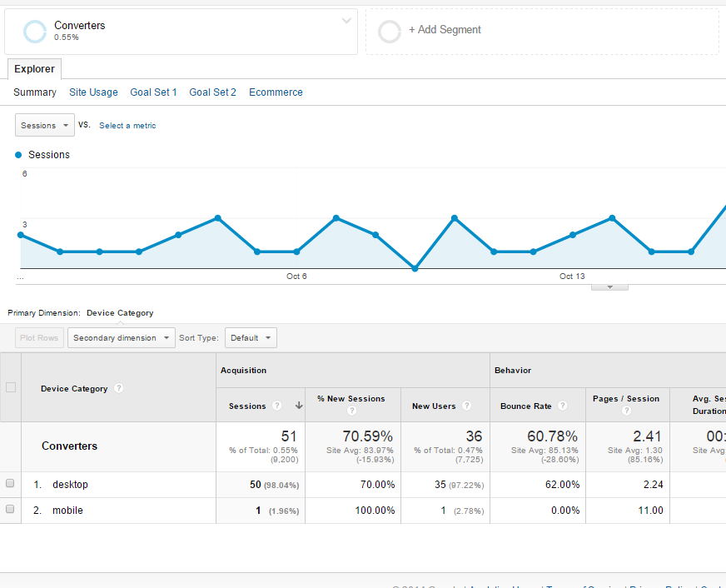Check the desktop row checkbox
This screenshot has width=726, height=588.
click(x=10, y=484)
